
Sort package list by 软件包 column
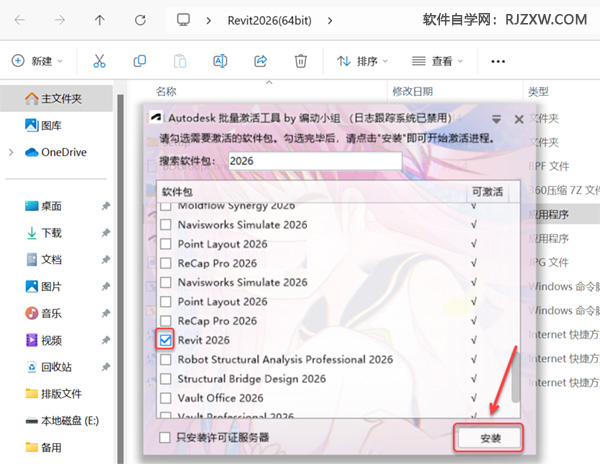(x=311, y=192)
